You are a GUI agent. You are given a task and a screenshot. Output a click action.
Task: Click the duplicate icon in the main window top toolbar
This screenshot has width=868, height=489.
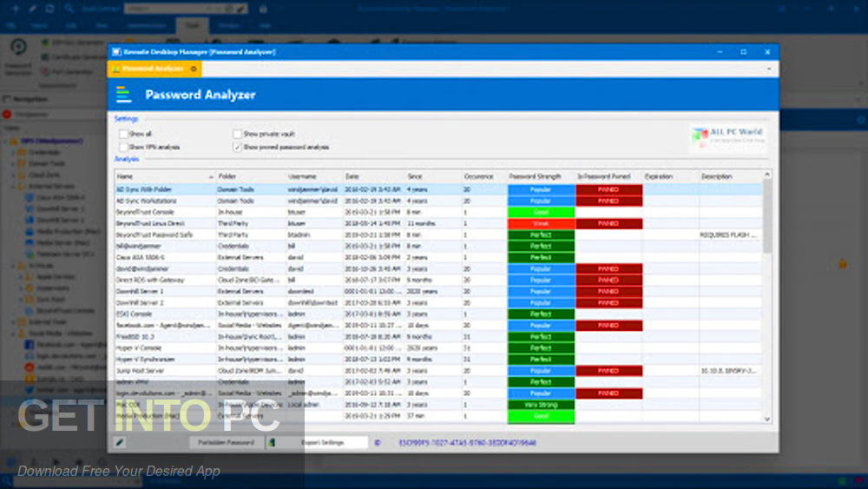tap(49, 9)
